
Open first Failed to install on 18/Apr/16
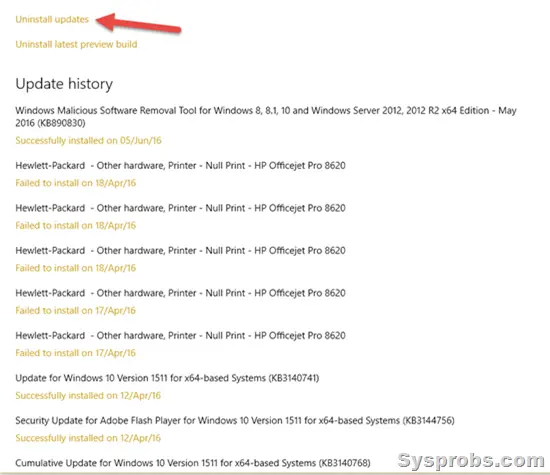point(75,183)
